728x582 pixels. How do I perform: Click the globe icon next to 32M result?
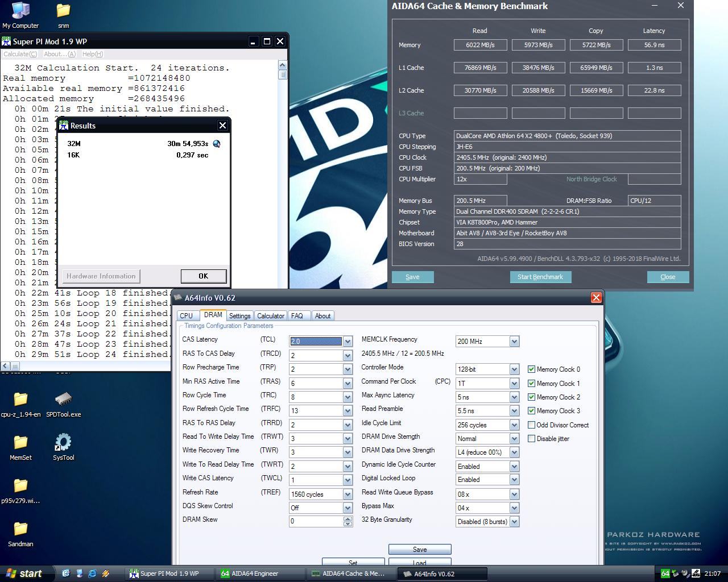[x=216, y=144]
